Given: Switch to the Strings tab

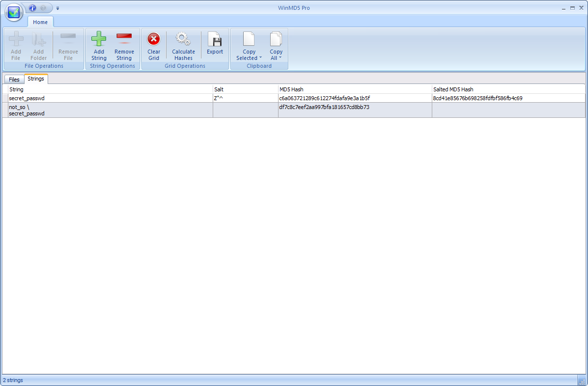Looking at the screenshot, I should click(x=36, y=79).
